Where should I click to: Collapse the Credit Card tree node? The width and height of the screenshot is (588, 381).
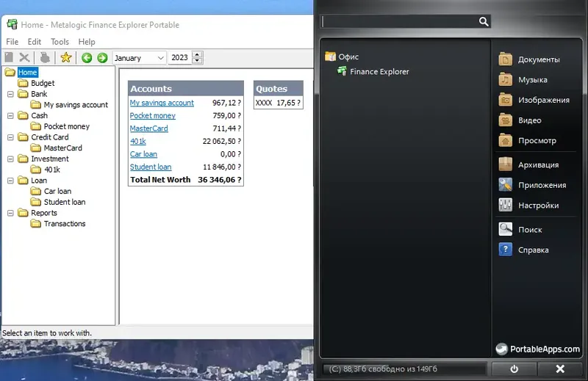(10, 137)
